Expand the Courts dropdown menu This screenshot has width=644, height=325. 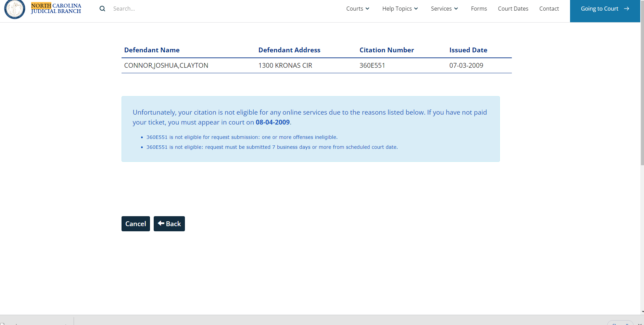(x=358, y=9)
